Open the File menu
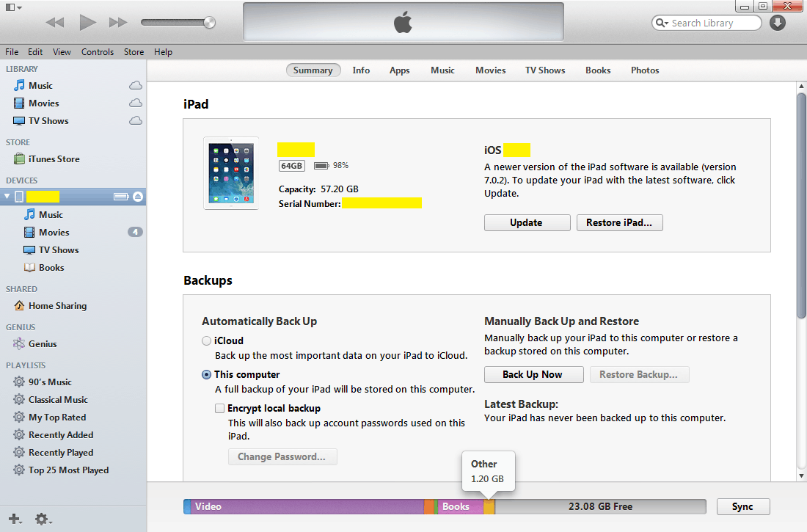Image resolution: width=807 pixels, height=532 pixels. click(12, 52)
